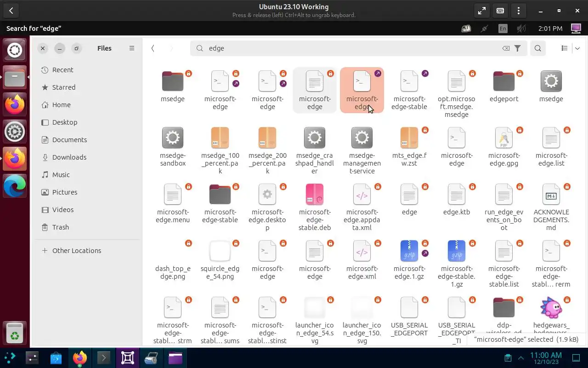This screenshot has height=368, width=588.
Task: Select the microsoft-edge-stable.deb package
Action: [x=315, y=195]
